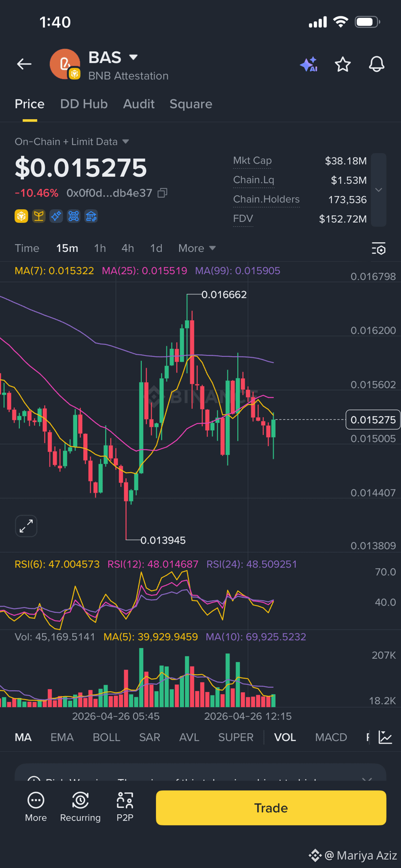Tap the BAS token logo

point(65,64)
